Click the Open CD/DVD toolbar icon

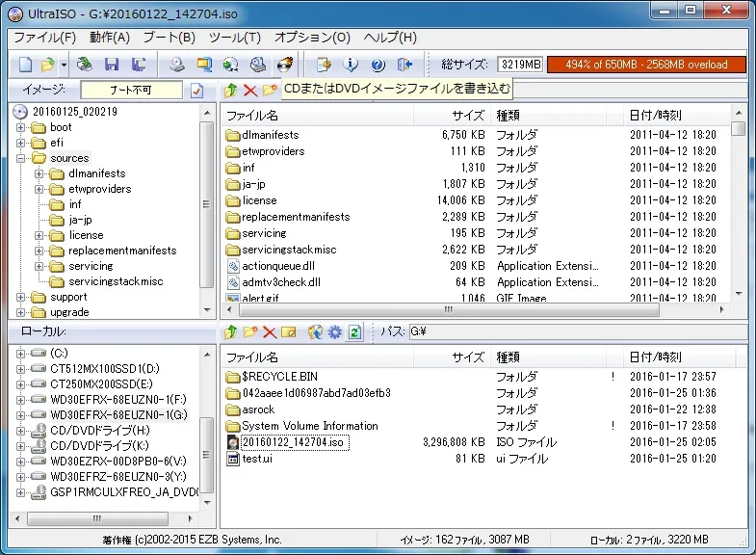click(85, 65)
